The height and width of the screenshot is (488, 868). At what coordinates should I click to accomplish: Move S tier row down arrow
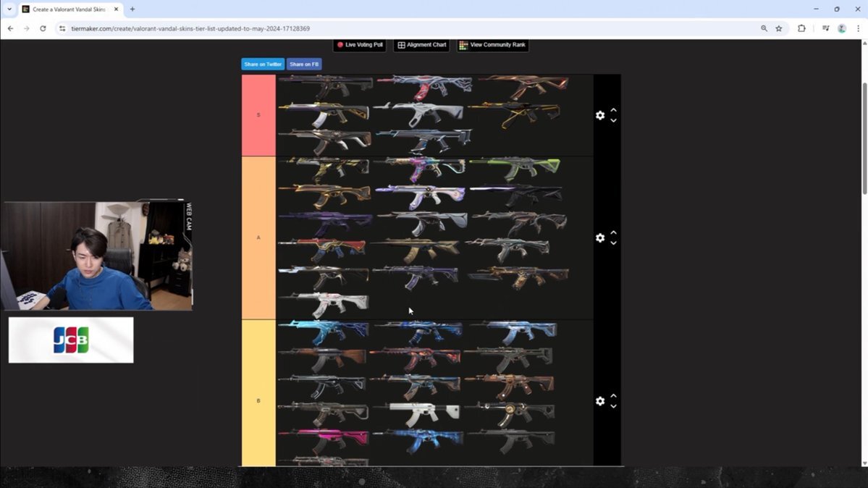coord(613,120)
